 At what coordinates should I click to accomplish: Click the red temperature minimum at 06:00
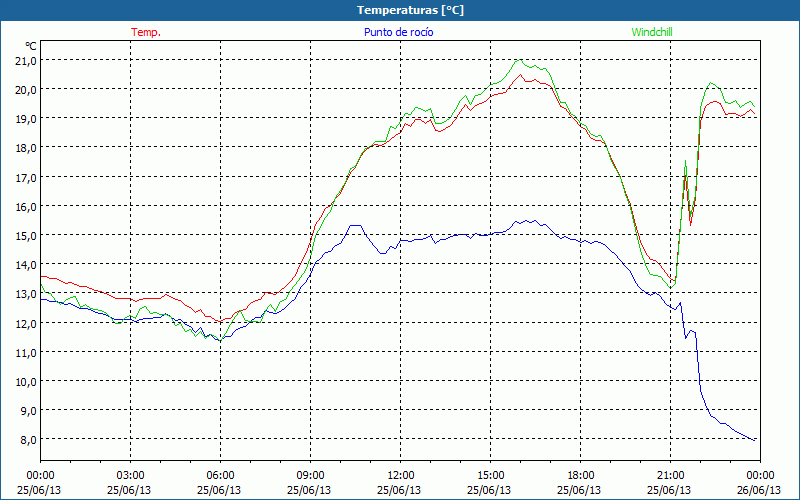coord(220,321)
